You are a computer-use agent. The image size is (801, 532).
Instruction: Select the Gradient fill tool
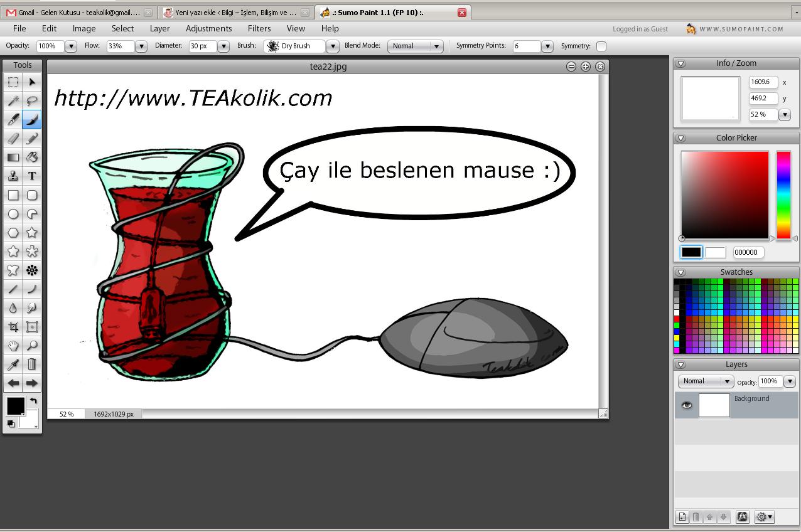pyautogui.click(x=13, y=157)
